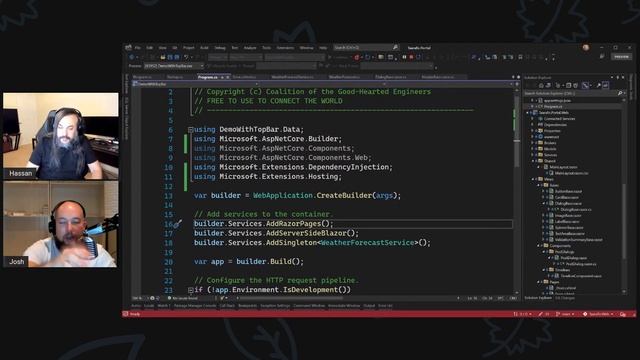Close the Program.cs editor tab

coord(228,77)
